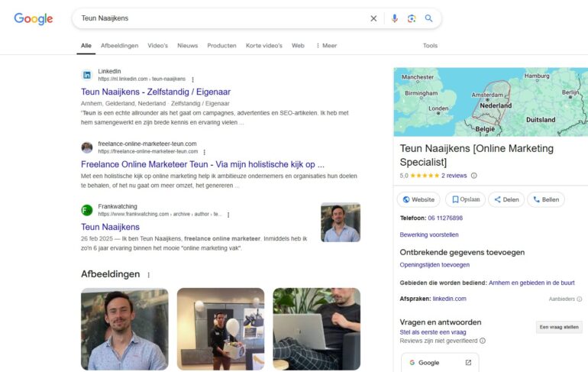This screenshot has height=372, width=588.
Task: Click Een vraag stellen button
Action: pos(559,327)
